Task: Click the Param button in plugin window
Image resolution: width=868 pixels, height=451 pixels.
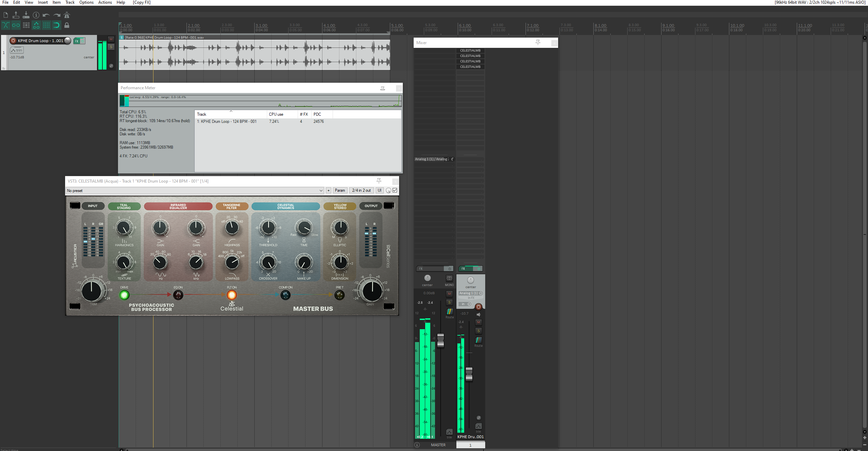Action: [x=340, y=190]
